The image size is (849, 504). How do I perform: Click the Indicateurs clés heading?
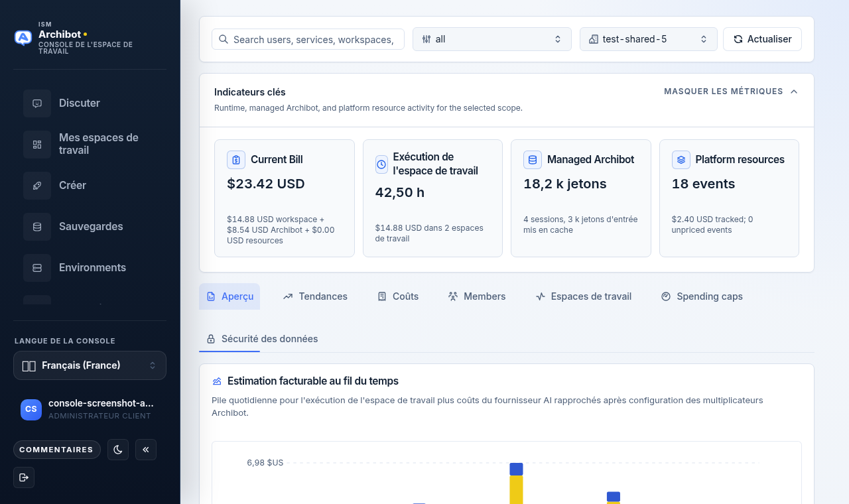click(250, 92)
